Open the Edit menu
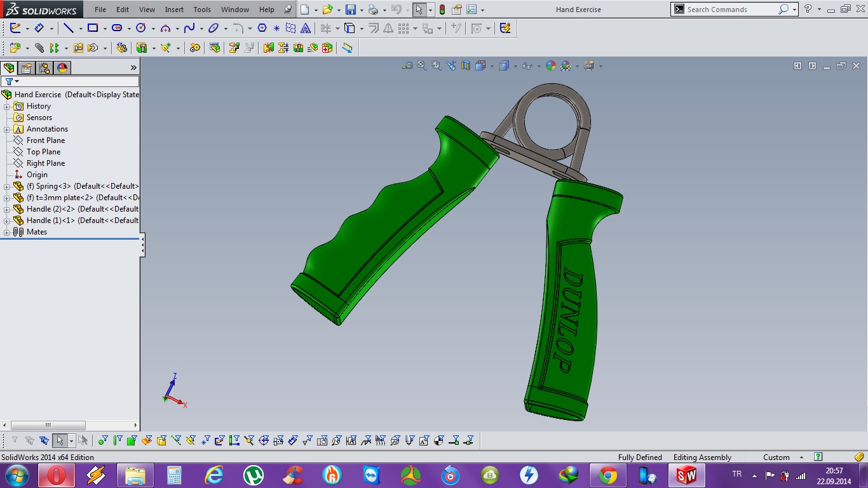Viewport: 868px width, 488px height. pos(123,10)
